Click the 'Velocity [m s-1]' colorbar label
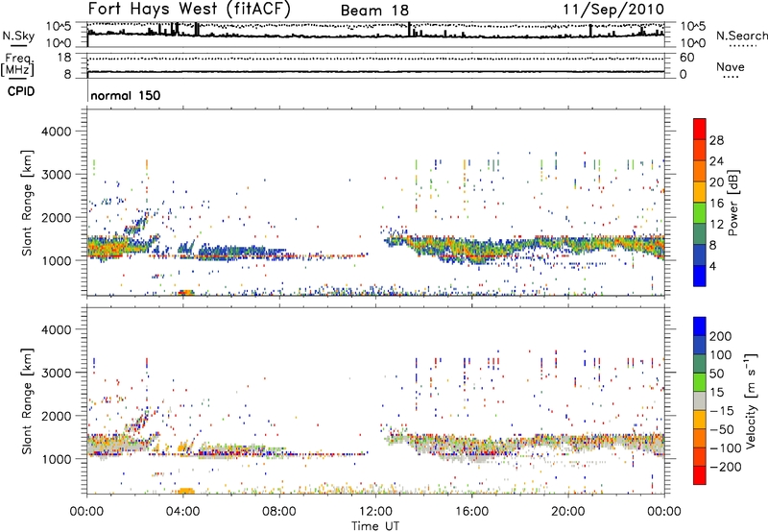This screenshot has height=532, width=768. click(751, 400)
